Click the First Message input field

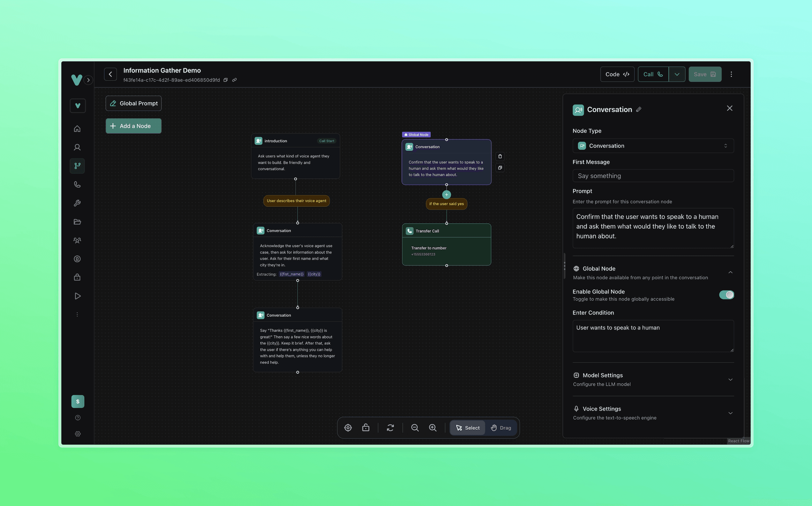653,176
